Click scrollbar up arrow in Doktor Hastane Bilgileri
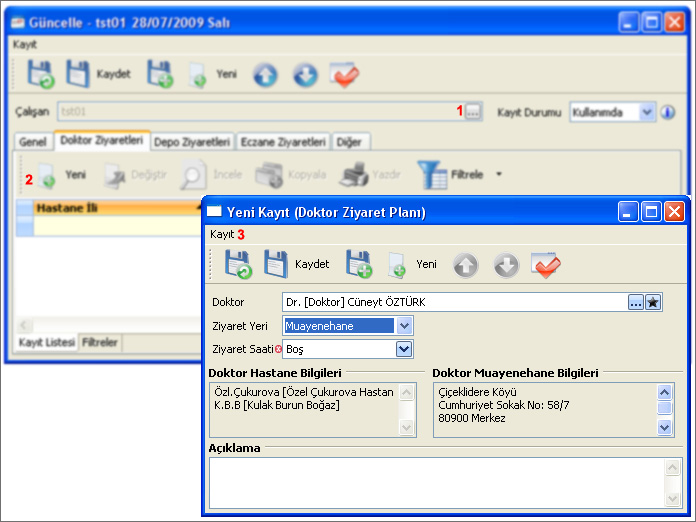Image resolution: width=696 pixels, height=522 pixels. coord(406,392)
